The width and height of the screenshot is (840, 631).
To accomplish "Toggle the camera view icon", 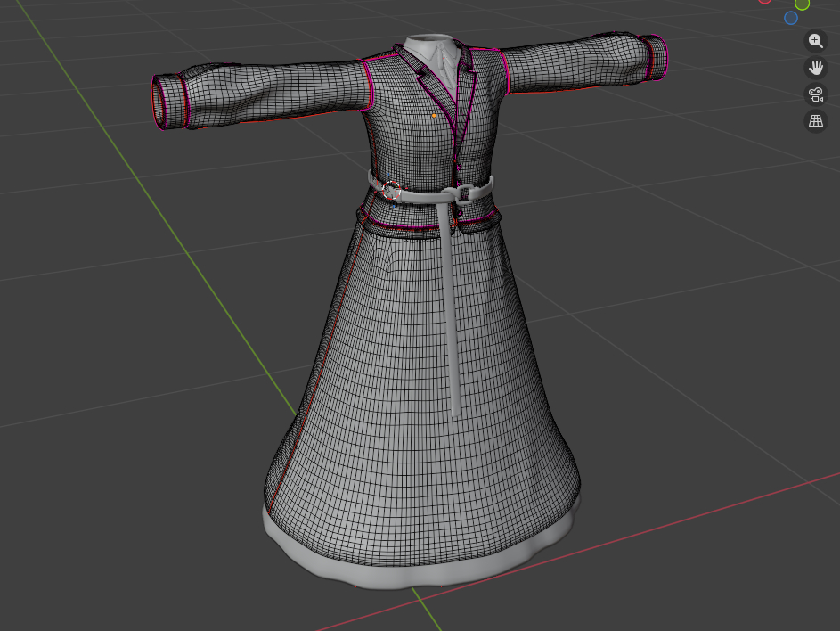I will pyautogui.click(x=815, y=94).
